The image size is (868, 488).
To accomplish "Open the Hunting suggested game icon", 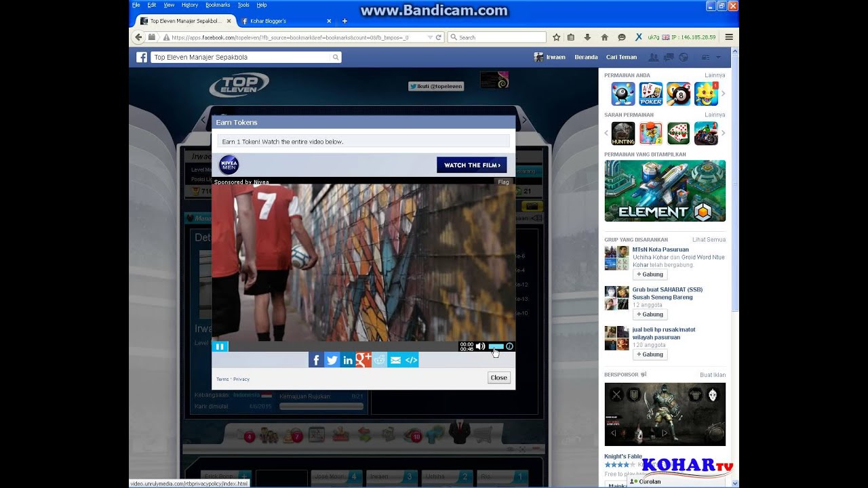I will click(x=623, y=134).
